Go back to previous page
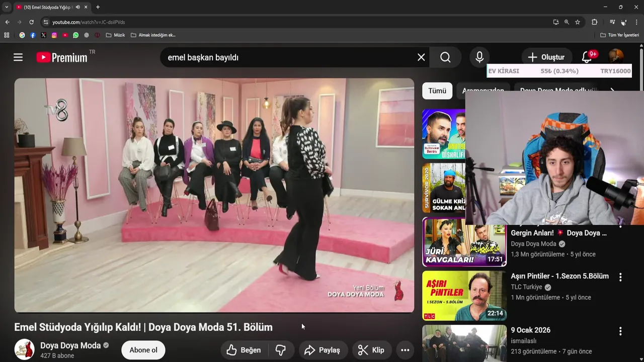 click(7, 22)
